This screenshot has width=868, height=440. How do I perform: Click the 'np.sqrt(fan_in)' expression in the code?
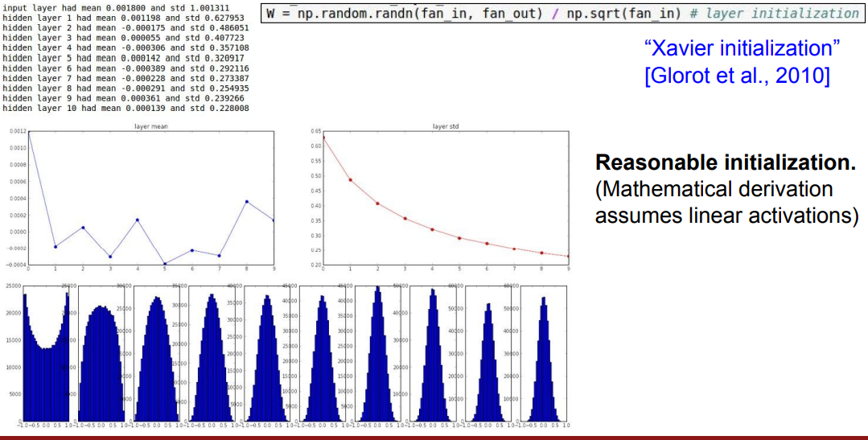coord(626,13)
